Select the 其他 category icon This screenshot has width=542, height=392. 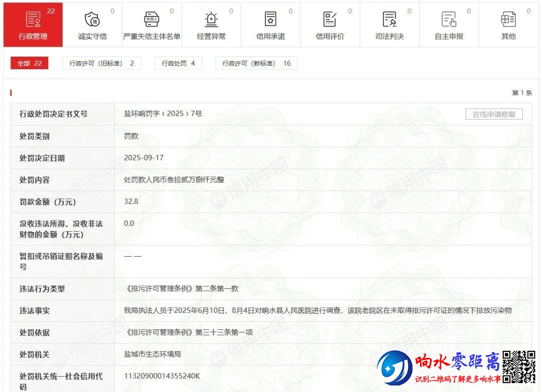click(x=508, y=20)
